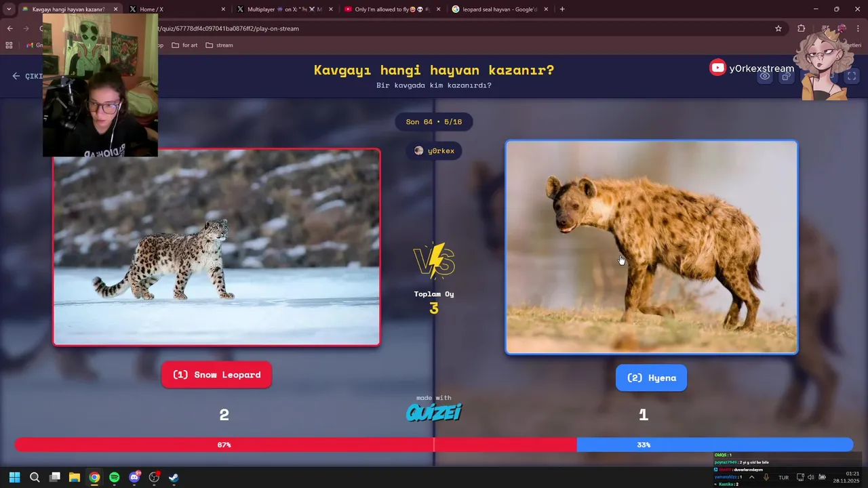Screen dimensions: 868x488
Task: Open the network icon in system tray
Action: (800, 477)
